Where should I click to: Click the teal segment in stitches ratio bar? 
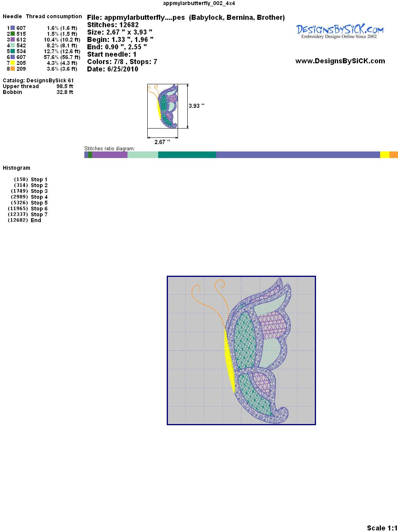coord(187,155)
